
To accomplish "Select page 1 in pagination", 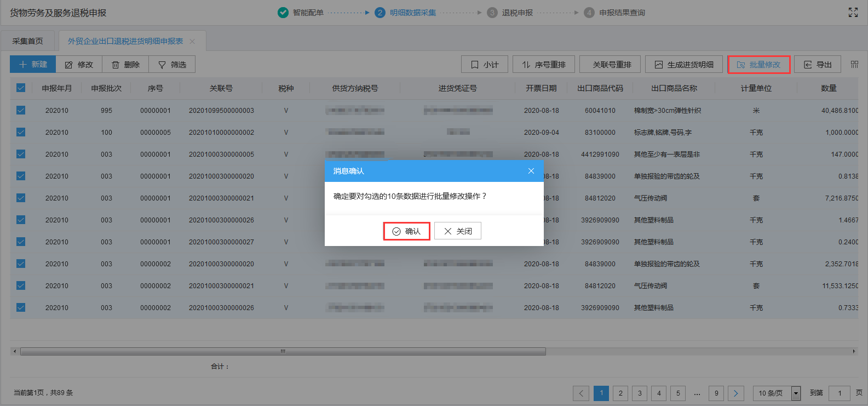I will 601,393.
